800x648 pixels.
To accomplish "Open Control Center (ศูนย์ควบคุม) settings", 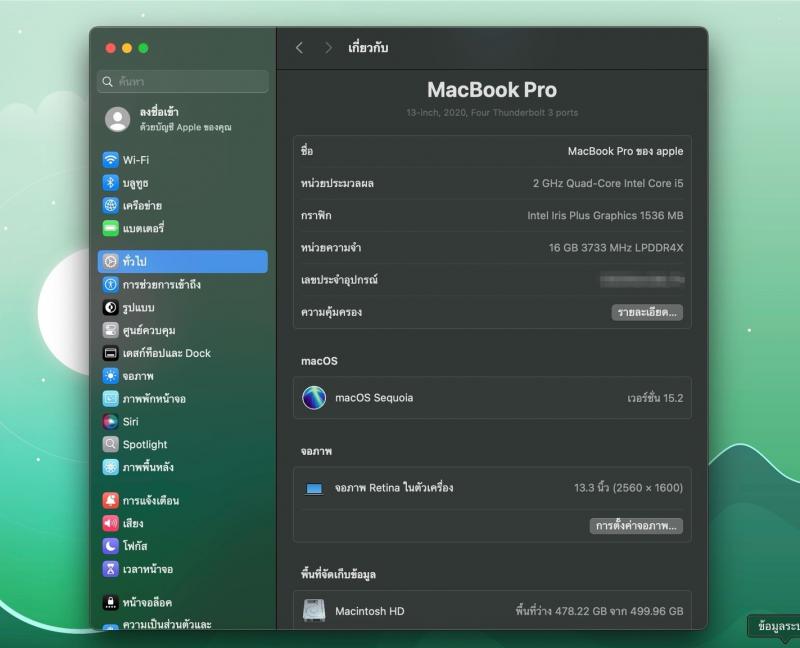I will click(x=183, y=330).
